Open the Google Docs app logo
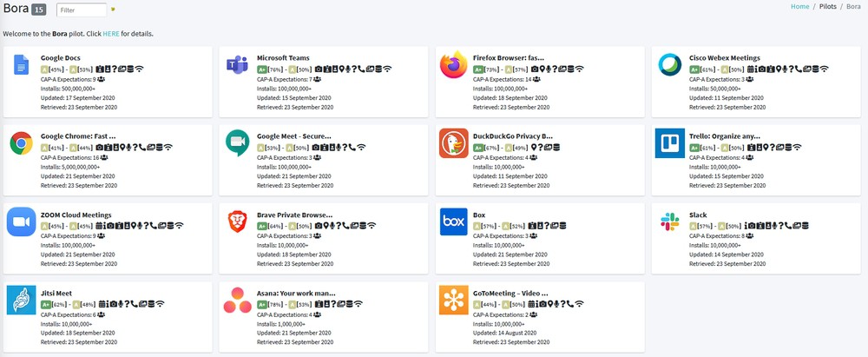Image resolution: width=868 pixels, height=357 pixels. (21, 65)
